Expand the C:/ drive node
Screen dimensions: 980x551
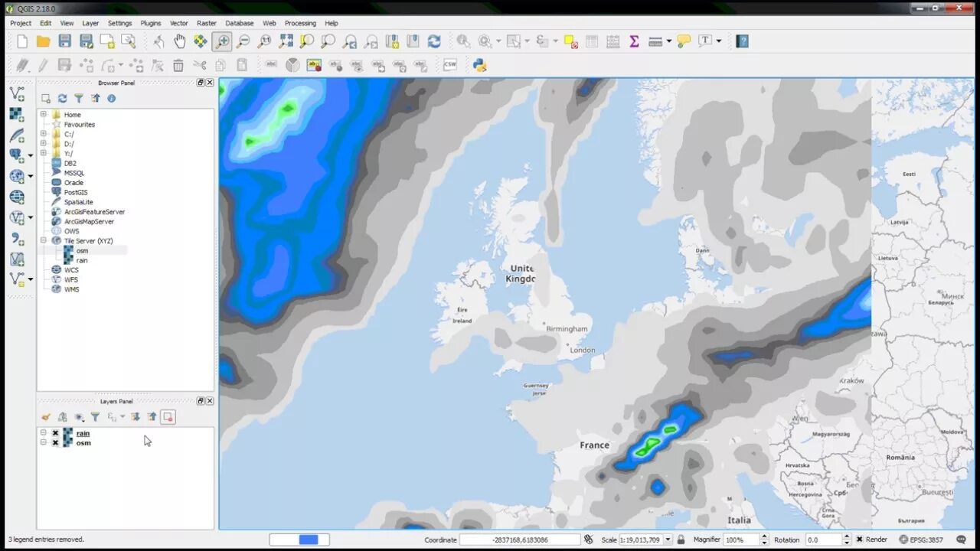[x=44, y=134]
